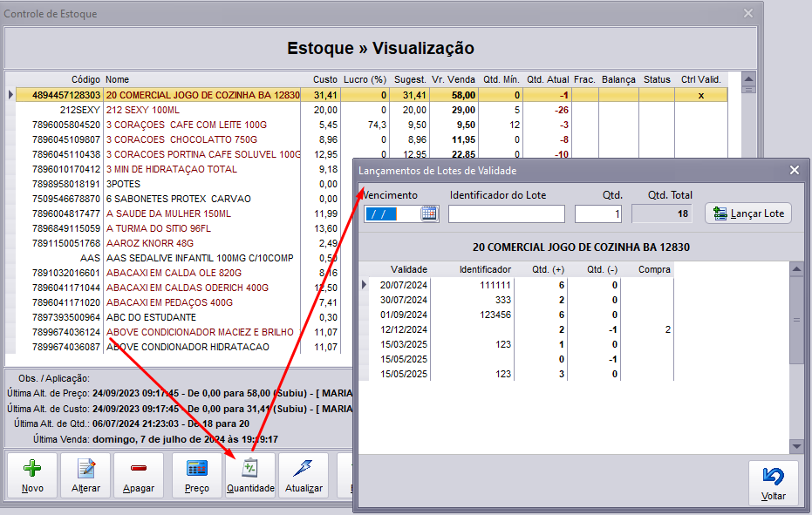Close the Lançamentos de Lotes dialog
Image resolution: width=812 pixels, height=515 pixels.
pos(795,170)
